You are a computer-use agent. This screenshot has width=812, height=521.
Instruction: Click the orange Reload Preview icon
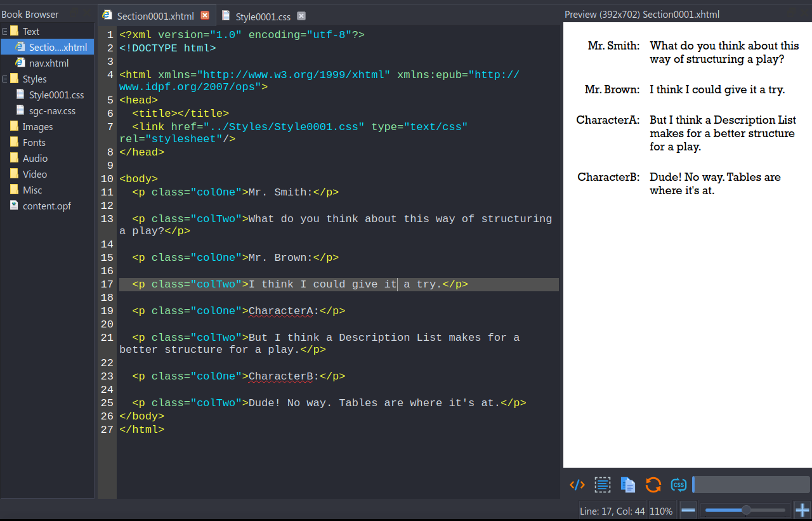click(x=653, y=485)
